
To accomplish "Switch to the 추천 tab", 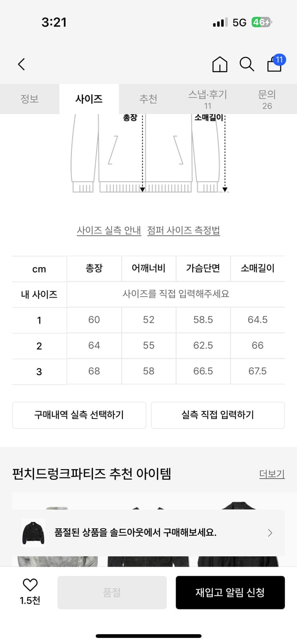I will 148,99.
